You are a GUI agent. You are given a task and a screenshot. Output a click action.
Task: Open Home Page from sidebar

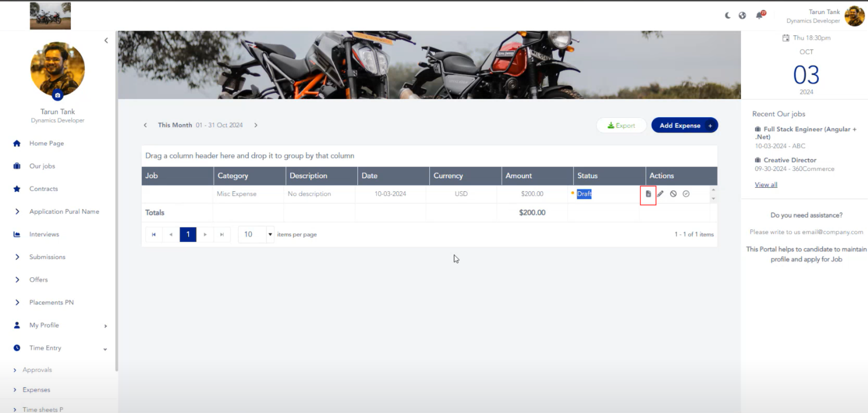click(x=47, y=143)
